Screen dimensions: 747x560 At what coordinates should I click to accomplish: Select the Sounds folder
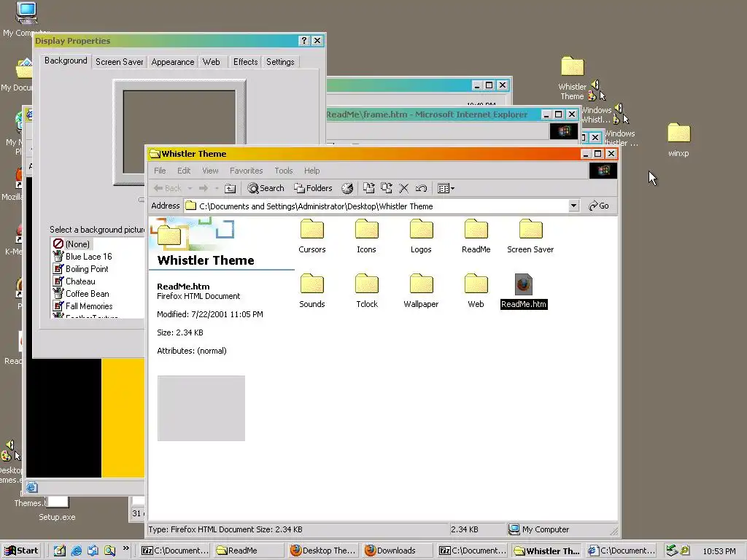pos(312,291)
